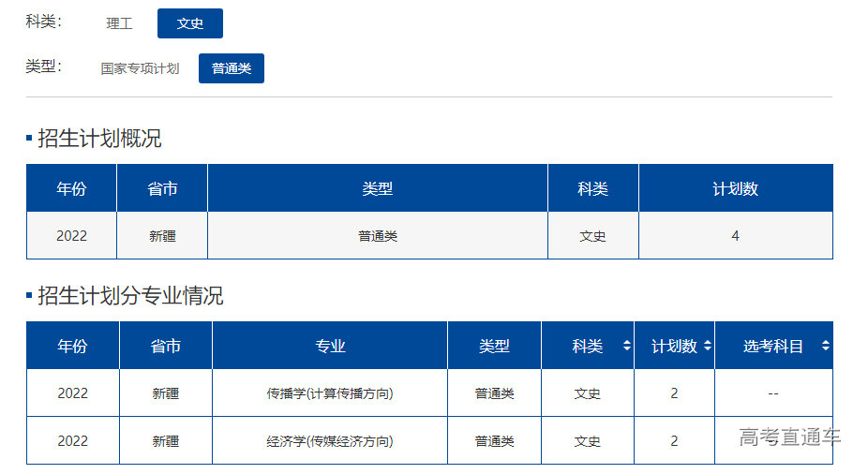This screenshot has width=868, height=474.
Task: Click the 专业 column header
Action: point(330,346)
